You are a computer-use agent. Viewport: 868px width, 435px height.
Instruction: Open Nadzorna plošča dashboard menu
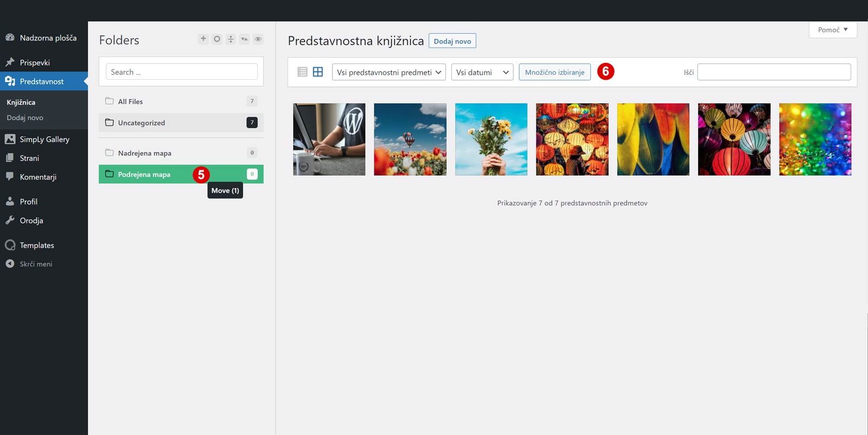click(x=44, y=38)
